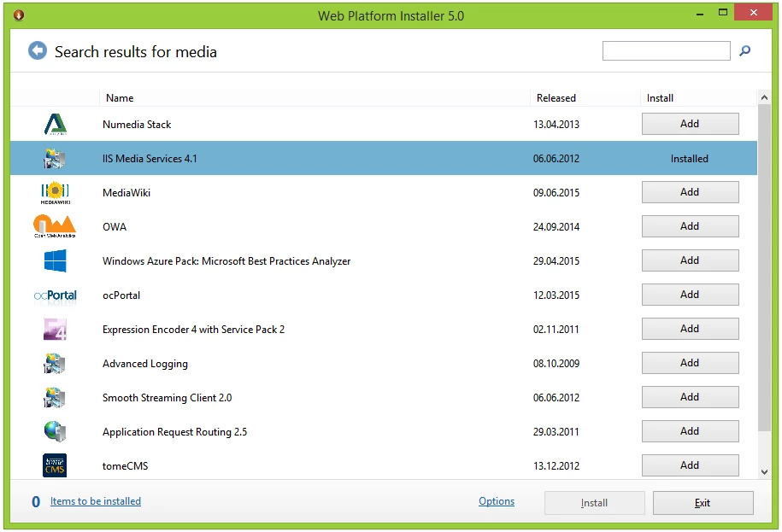Click release date 29.03.2011

(556, 432)
